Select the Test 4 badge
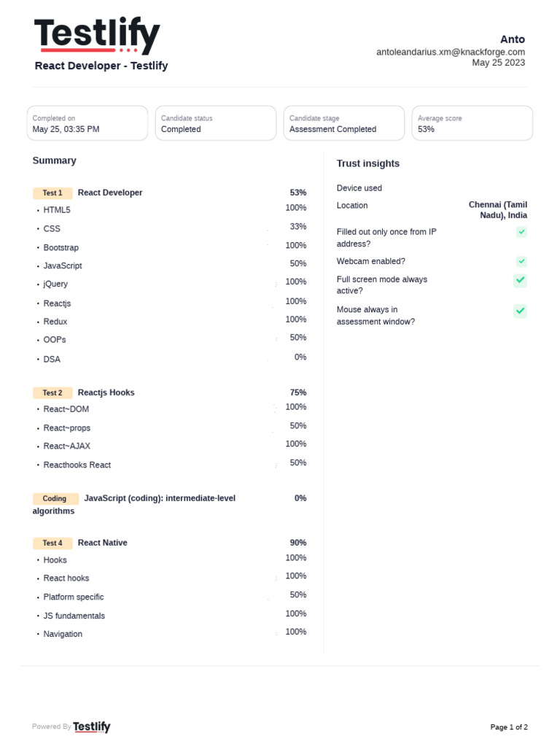560x747 pixels. (52, 543)
